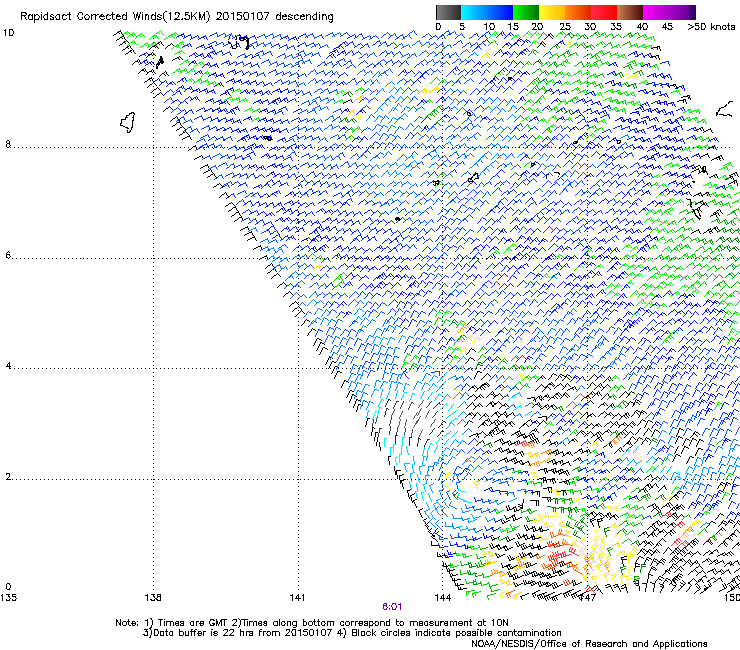This screenshot has height=650, width=740.
Task: Click the '5' label under the color bar
Action: pyautogui.click(x=462, y=27)
